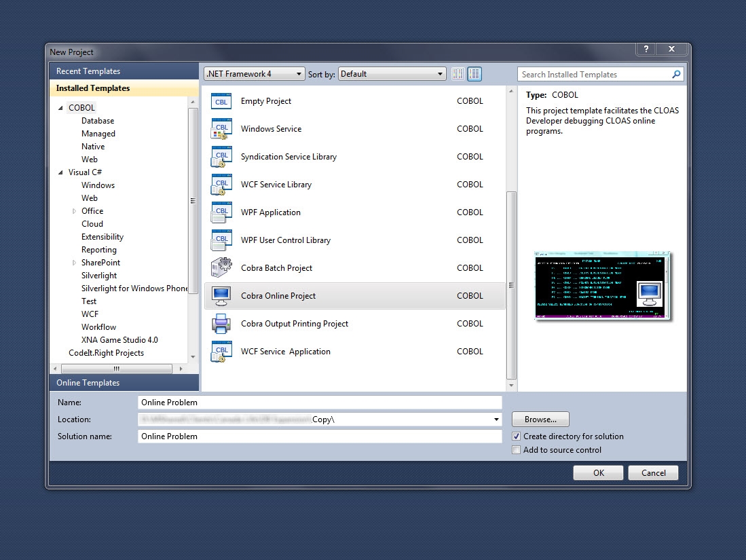Viewport: 746px width, 560px height.
Task: Click Syndication Service Library template icon
Action: click(x=221, y=157)
